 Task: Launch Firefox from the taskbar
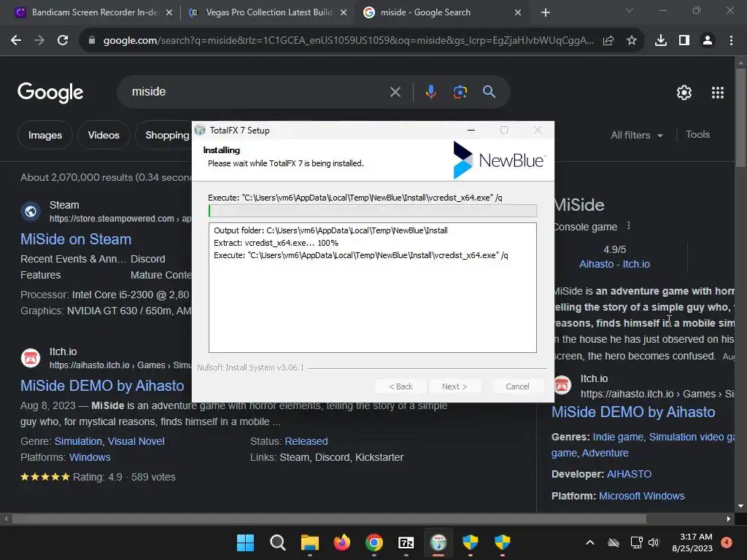coord(341,542)
